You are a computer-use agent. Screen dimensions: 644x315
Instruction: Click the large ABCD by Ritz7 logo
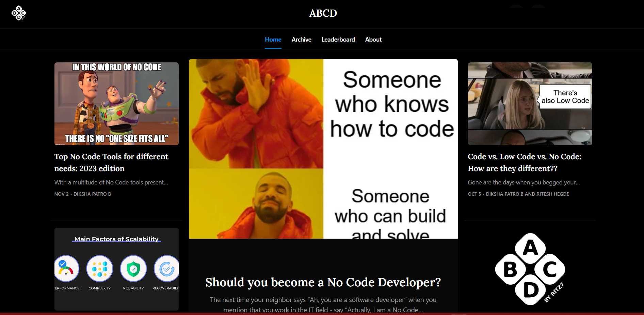coord(530,269)
